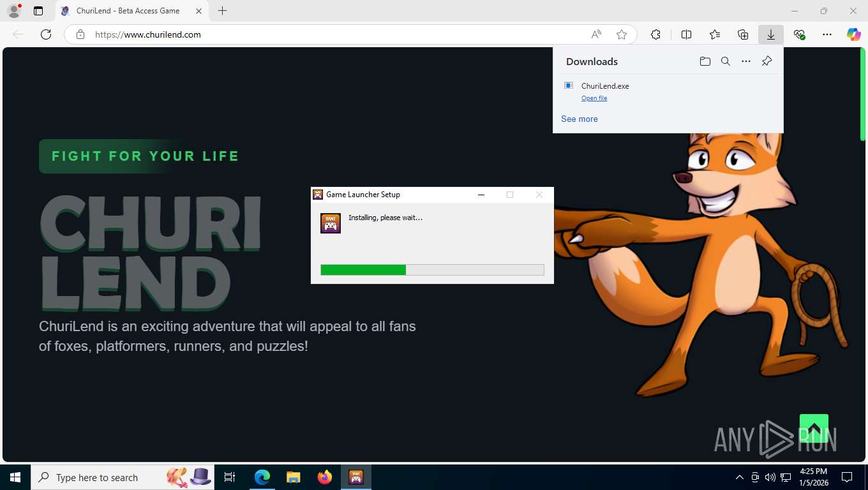Add this page to favorites star

[x=622, y=34]
